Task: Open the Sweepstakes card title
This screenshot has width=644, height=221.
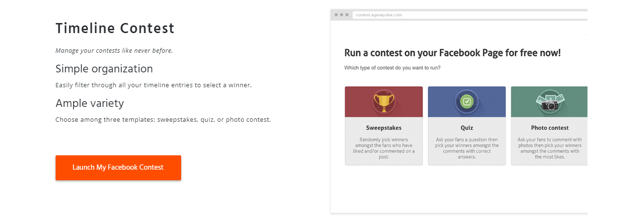Action: (x=384, y=128)
